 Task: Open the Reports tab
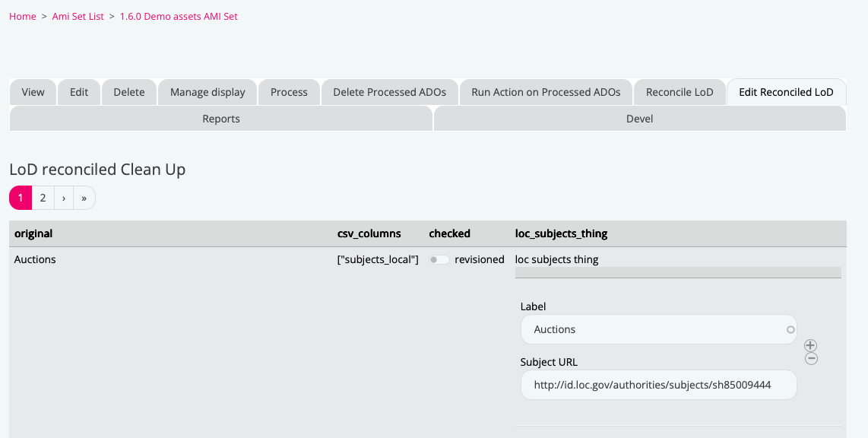221,119
